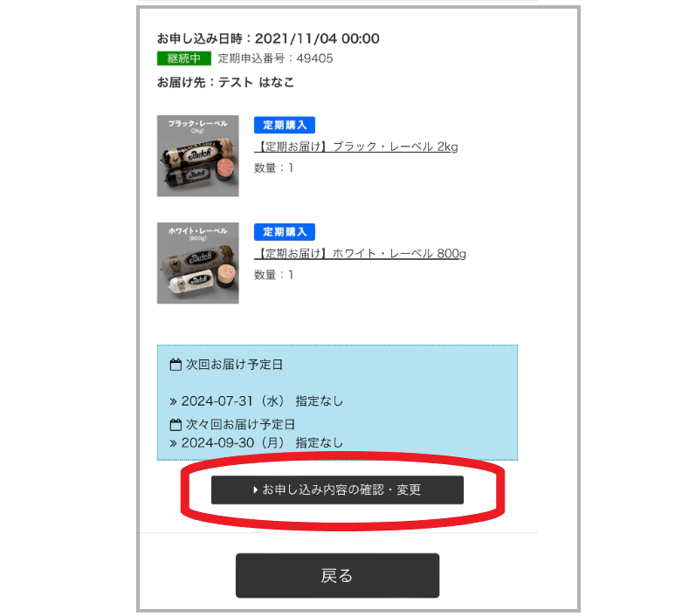Screen dimensions: 675x616
Task: Click the 2024-09-30（月） delivery date text
Action: [233, 443]
